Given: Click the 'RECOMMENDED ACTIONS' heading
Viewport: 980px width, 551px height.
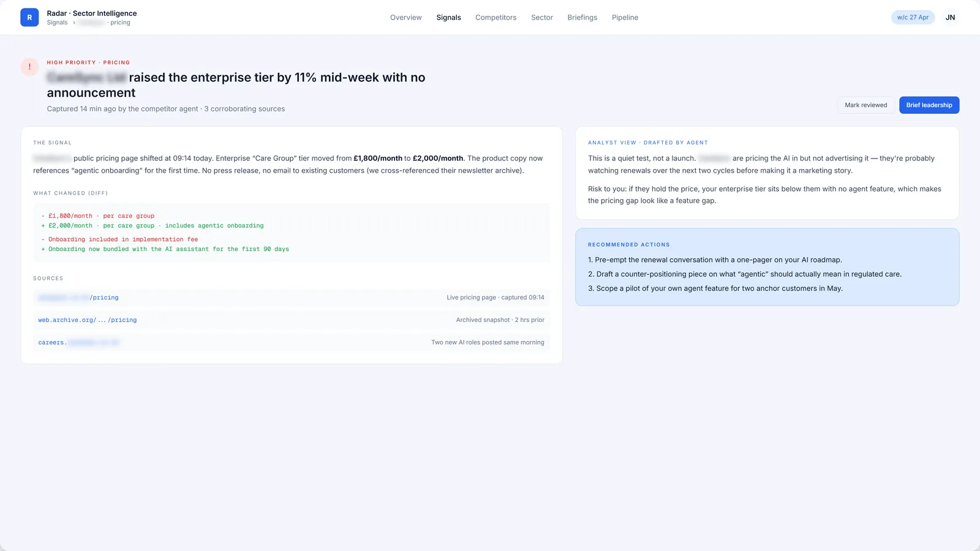Looking at the screenshot, I should pos(629,245).
